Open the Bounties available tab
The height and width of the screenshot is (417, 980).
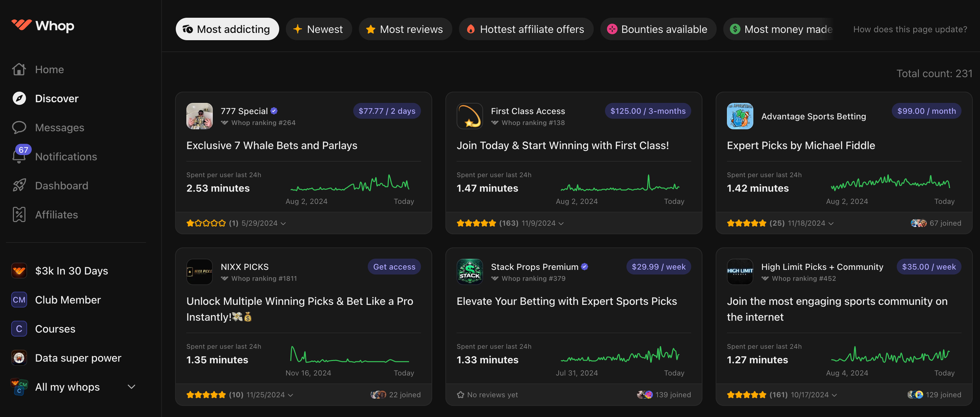click(658, 29)
